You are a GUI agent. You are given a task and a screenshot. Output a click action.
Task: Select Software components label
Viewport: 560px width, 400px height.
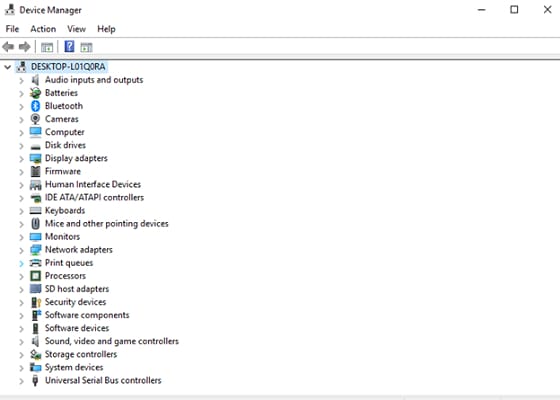click(87, 315)
